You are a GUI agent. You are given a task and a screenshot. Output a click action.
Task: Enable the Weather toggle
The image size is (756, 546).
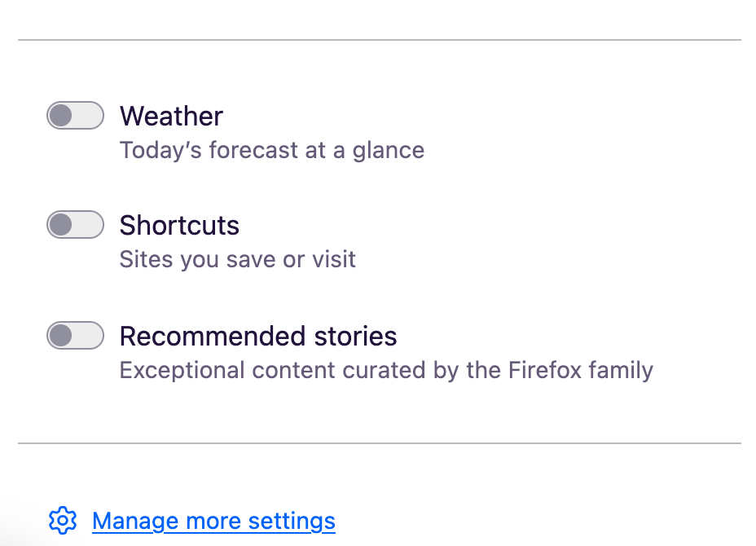pos(75,116)
